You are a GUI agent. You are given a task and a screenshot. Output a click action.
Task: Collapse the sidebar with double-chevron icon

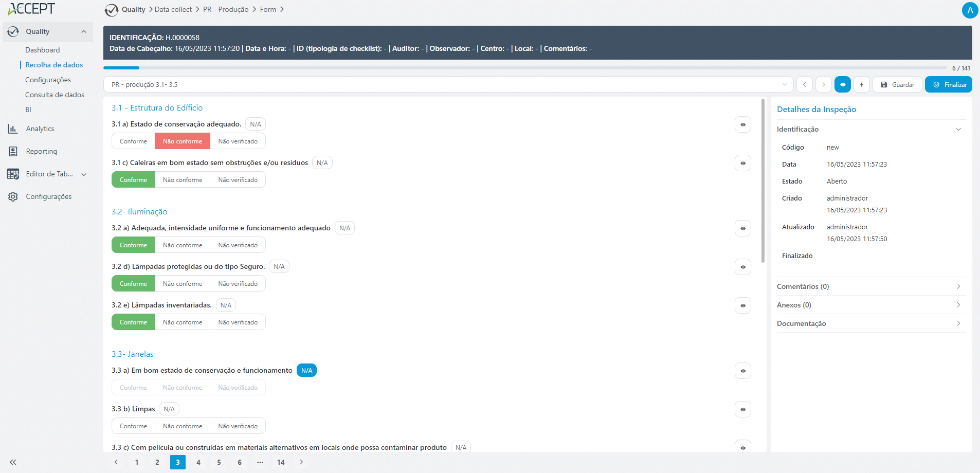point(13,462)
